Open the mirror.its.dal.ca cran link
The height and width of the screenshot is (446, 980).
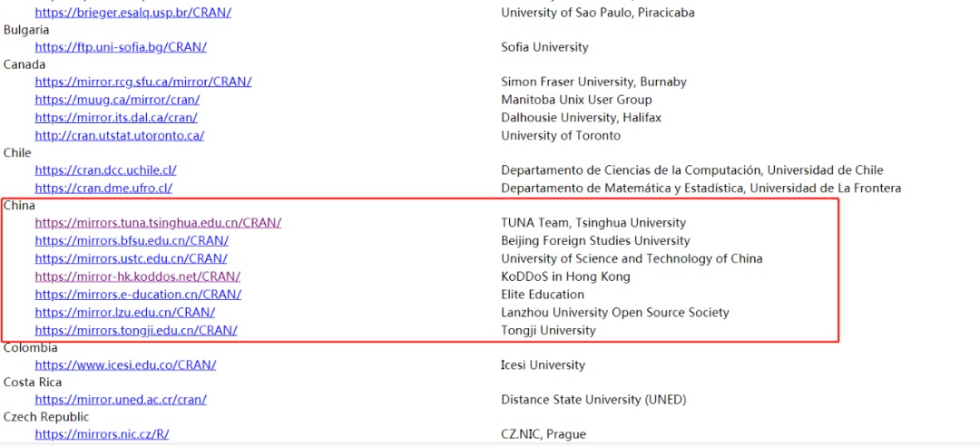(116, 118)
